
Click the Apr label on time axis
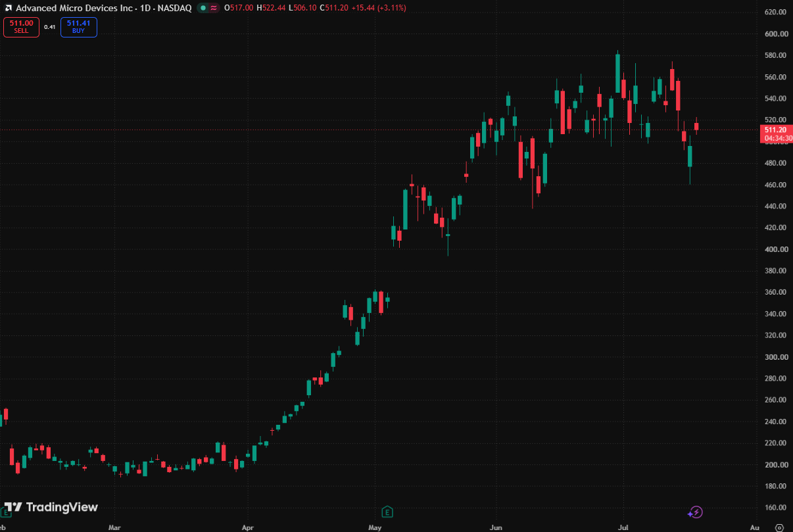(x=247, y=527)
